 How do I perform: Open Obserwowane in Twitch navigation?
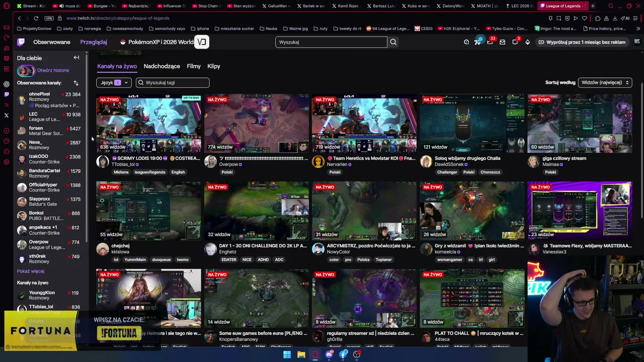click(x=52, y=42)
